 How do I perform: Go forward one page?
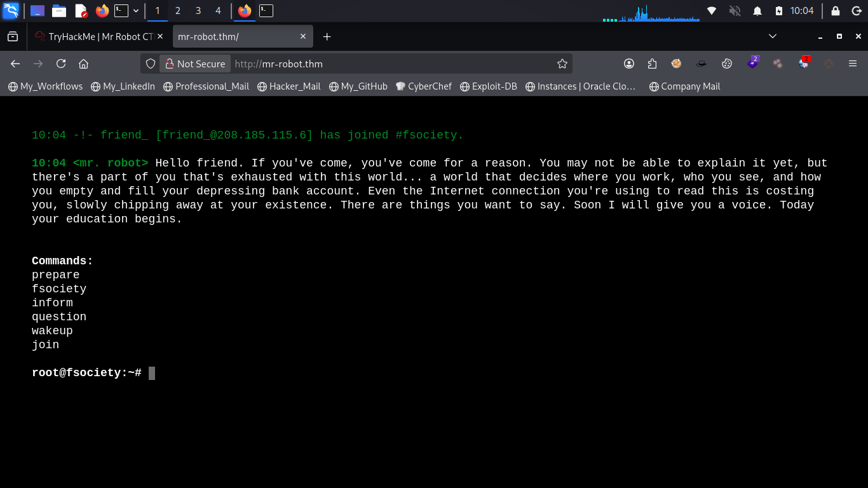point(38,64)
